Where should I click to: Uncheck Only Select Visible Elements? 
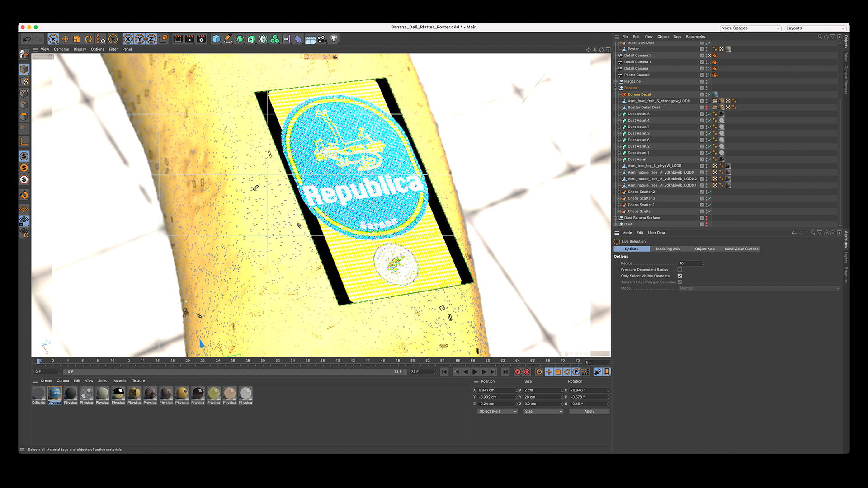click(679, 276)
